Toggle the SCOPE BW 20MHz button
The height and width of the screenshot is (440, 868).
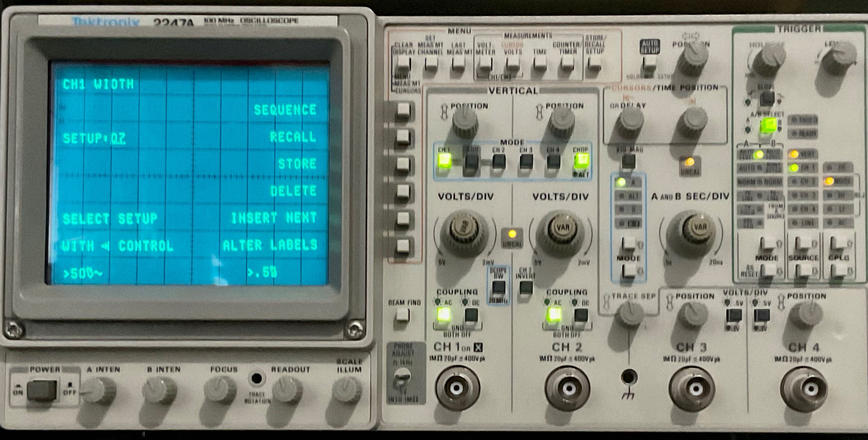tap(499, 288)
